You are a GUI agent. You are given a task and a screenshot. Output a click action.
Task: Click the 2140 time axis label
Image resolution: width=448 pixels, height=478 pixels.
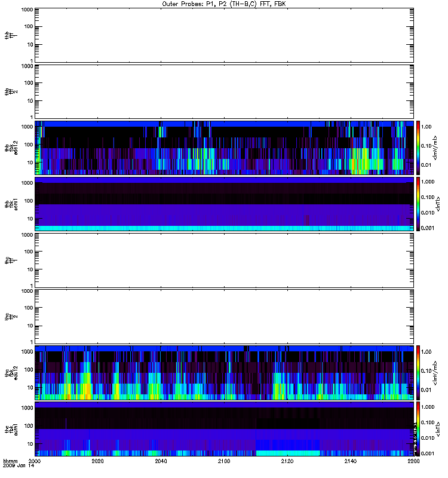tap(351, 461)
